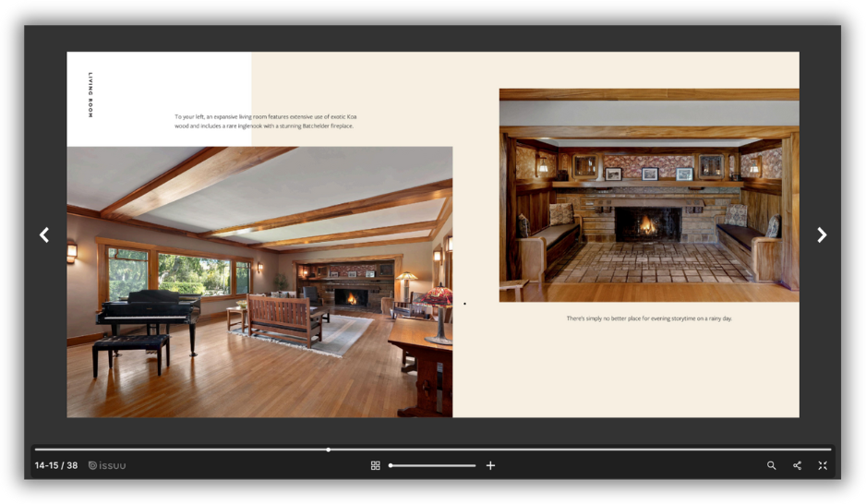Jump to the end of the page progress bar
The height and width of the screenshot is (504, 866).
tap(829, 450)
